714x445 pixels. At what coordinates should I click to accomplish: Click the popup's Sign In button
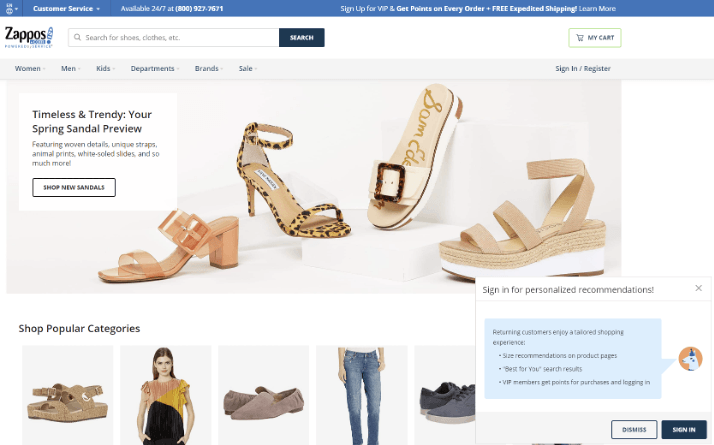point(683,430)
